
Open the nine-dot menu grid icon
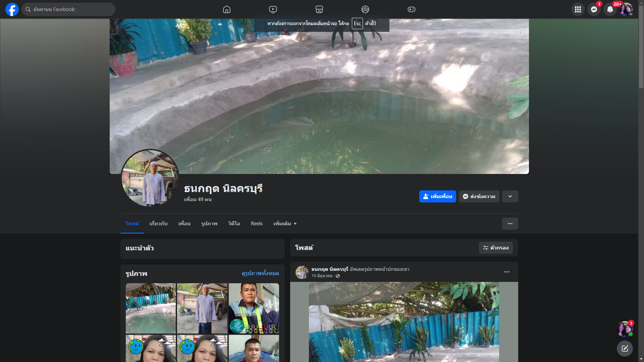(x=578, y=9)
